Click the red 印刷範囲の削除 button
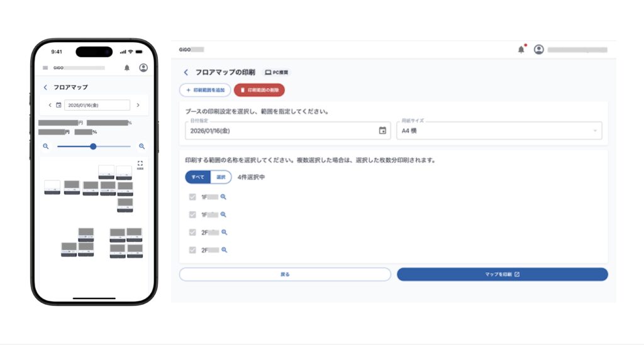Screen dimensions: 644x345 point(259,90)
